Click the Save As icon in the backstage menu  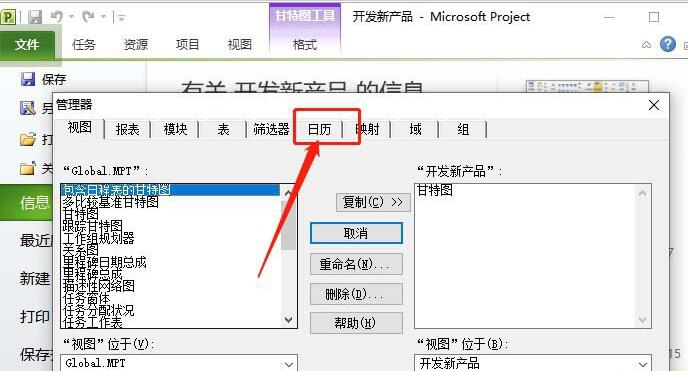pyautogui.click(x=28, y=108)
